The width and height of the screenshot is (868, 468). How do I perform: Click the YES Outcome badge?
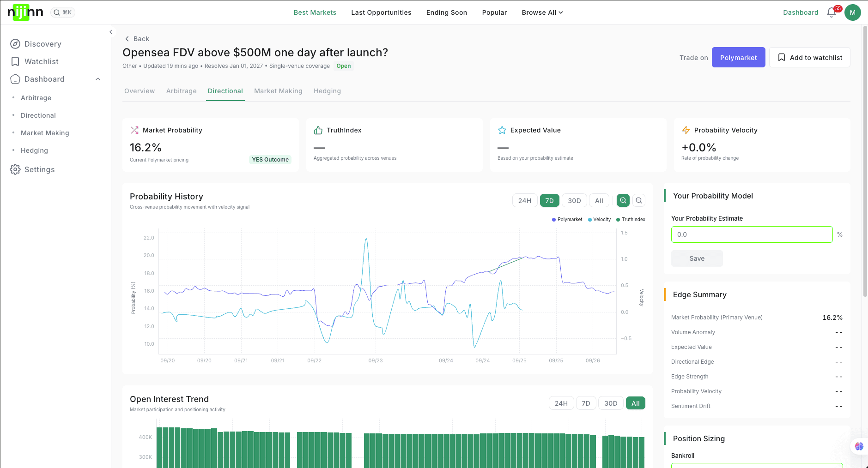(270, 160)
